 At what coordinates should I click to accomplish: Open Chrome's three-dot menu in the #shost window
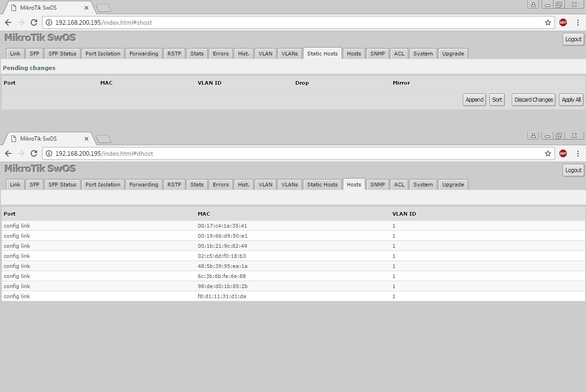tap(578, 22)
